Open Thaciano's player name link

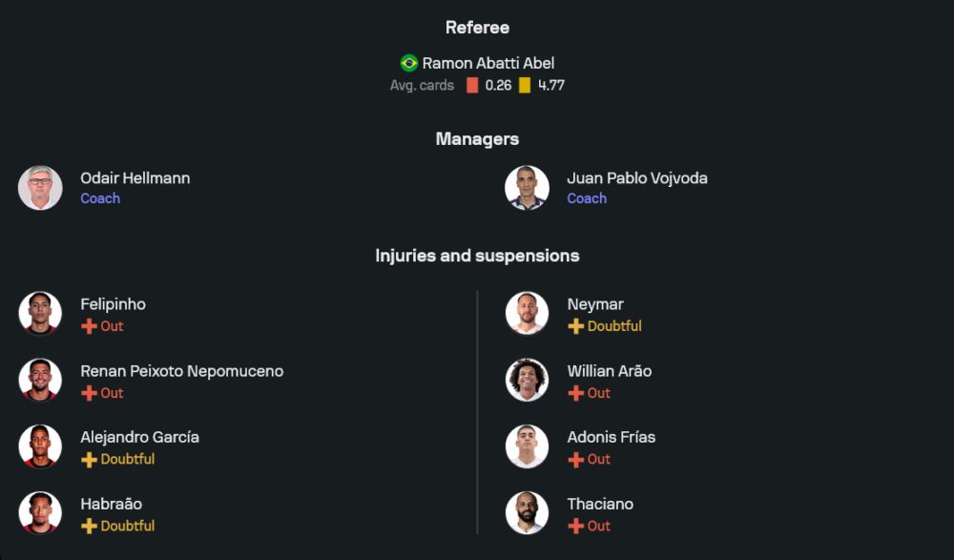[600, 504]
